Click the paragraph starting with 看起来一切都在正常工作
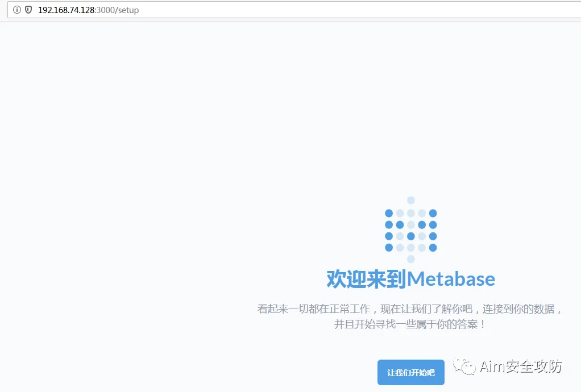This screenshot has width=581, height=392. pyautogui.click(x=410, y=316)
